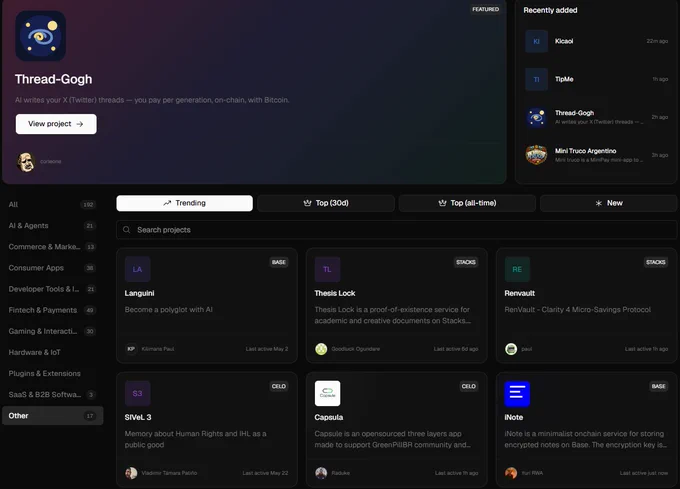Click Mini Truco Argentino game icon

(x=536, y=155)
